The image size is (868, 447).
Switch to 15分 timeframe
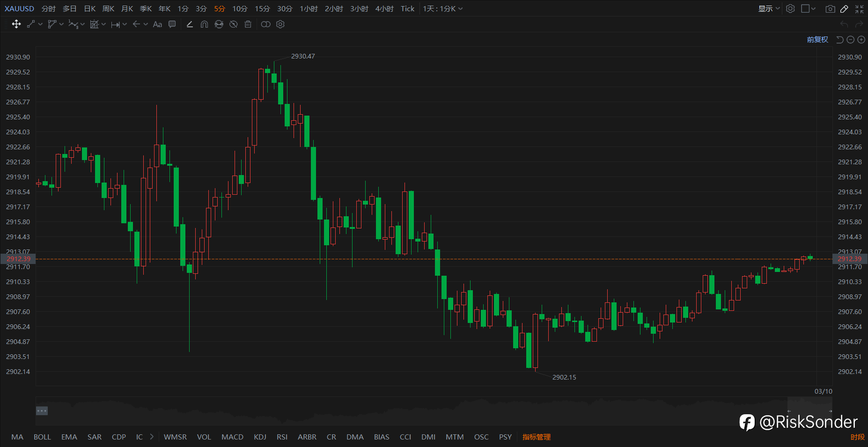[262, 8]
